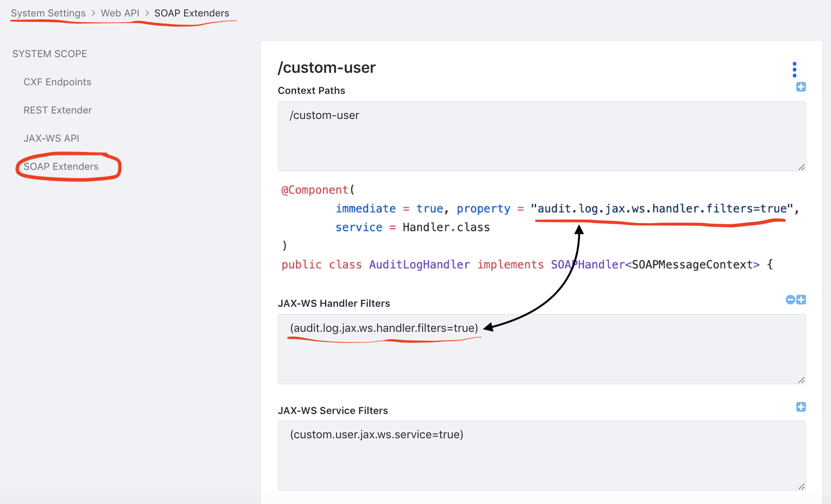831x504 pixels.
Task: Go to System Settings breadcrumb
Action: pos(48,13)
